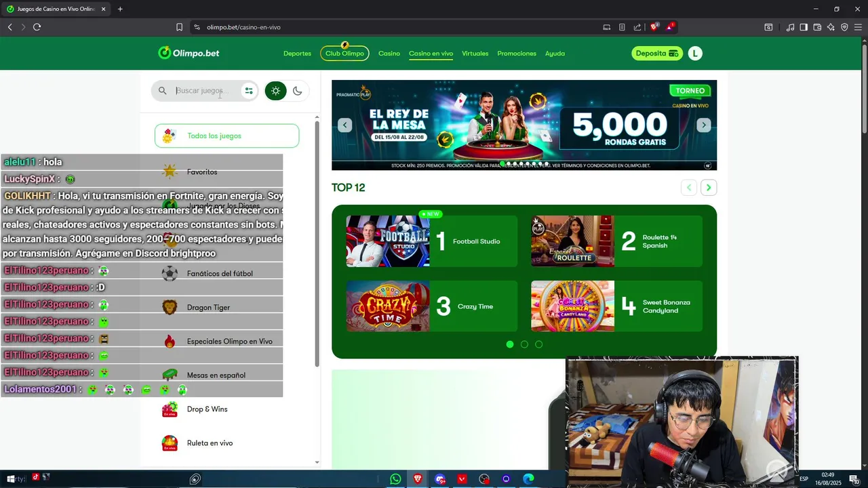Open Brave Rewards triangle icon
Image resolution: width=868 pixels, height=488 pixels.
click(x=670, y=27)
